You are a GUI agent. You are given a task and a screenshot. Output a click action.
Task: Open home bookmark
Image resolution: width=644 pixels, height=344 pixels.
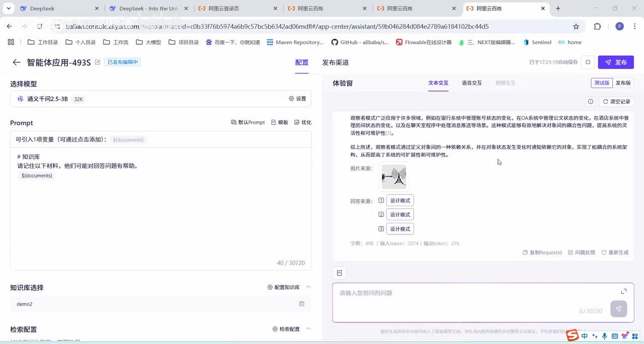tap(570, 42)
